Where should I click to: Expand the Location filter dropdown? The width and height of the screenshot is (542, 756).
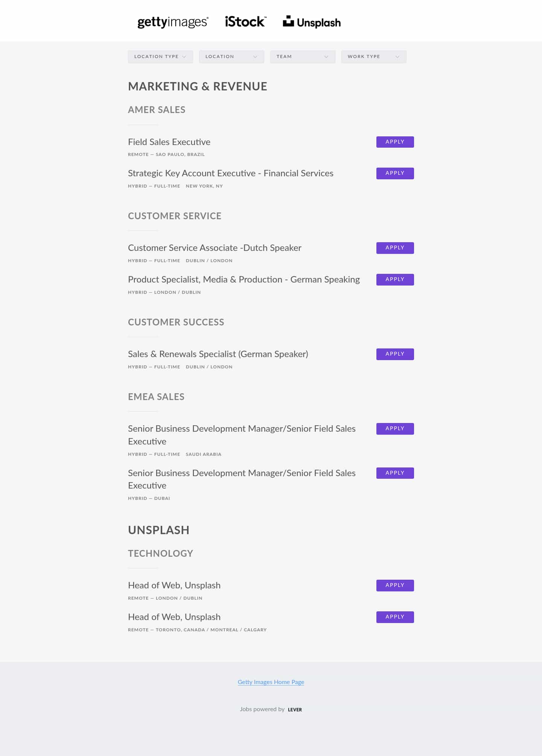click(x=231, y=57)
